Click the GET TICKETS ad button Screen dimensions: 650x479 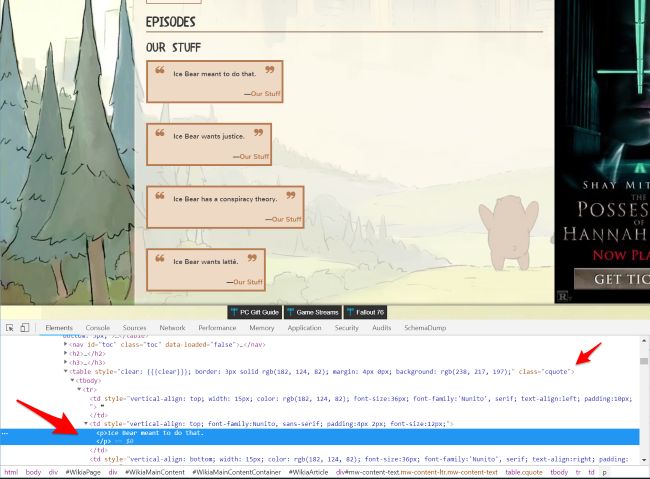612,279
